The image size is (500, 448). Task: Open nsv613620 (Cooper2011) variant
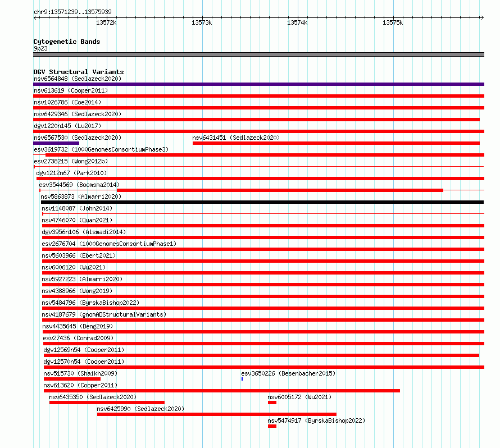[x=80, y=385]
